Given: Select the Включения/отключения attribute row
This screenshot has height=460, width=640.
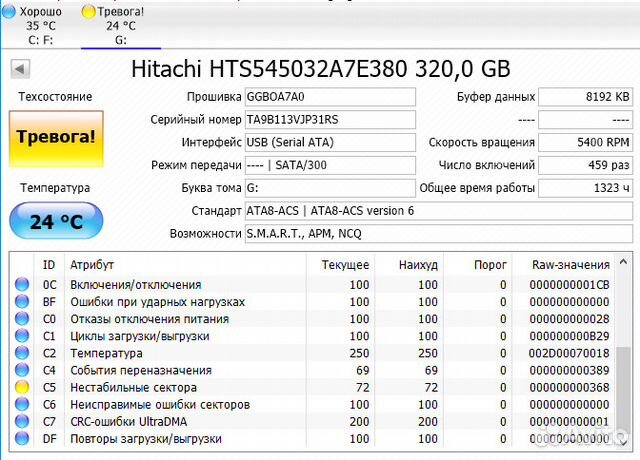Looking at the screenshot, I should (313, 284).
